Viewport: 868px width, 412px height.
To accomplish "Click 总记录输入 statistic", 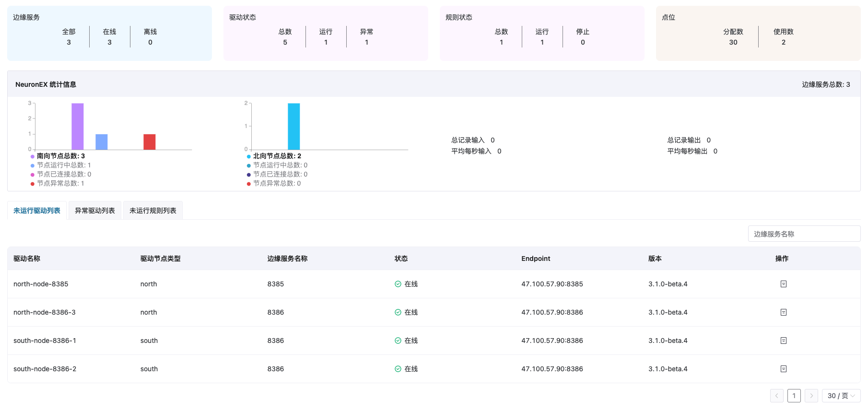I will click(473, 140).
